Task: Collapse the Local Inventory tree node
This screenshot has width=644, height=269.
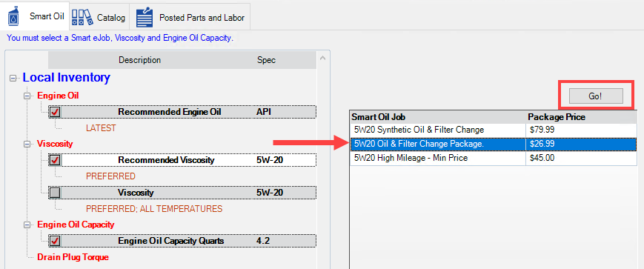Action: pyautogui.click(x=13, y=78)
